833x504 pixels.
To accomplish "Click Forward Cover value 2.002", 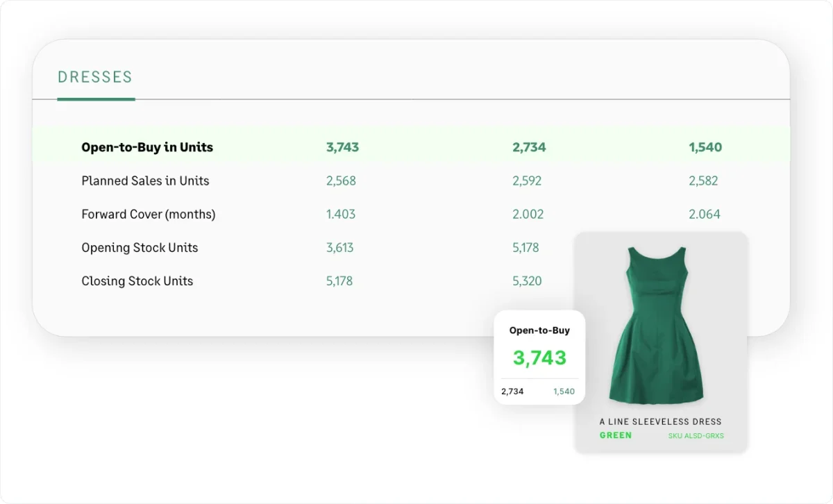I will coord(528,214).
